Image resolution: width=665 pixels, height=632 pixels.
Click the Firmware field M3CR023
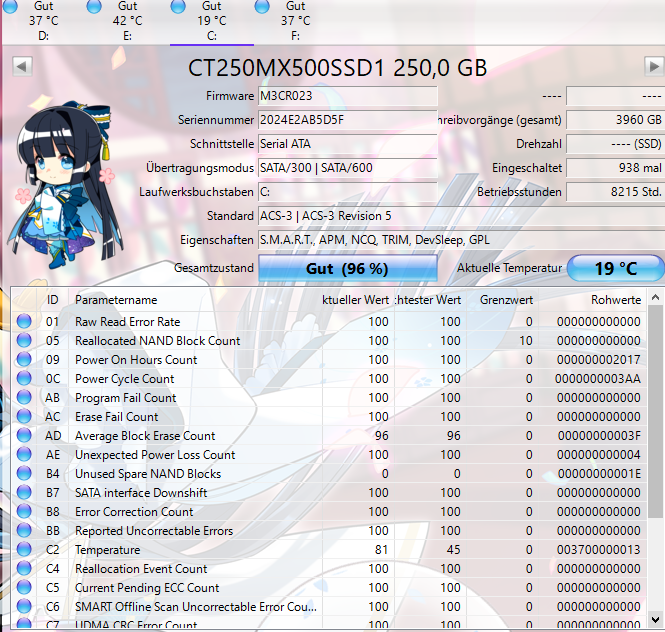pos(347,96)
